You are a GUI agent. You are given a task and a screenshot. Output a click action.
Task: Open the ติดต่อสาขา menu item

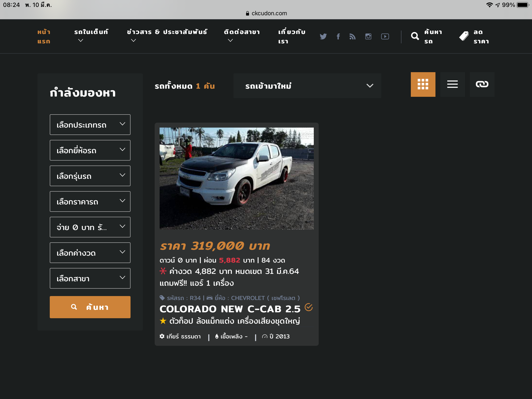pyautogui.click(x=242, y=32)
